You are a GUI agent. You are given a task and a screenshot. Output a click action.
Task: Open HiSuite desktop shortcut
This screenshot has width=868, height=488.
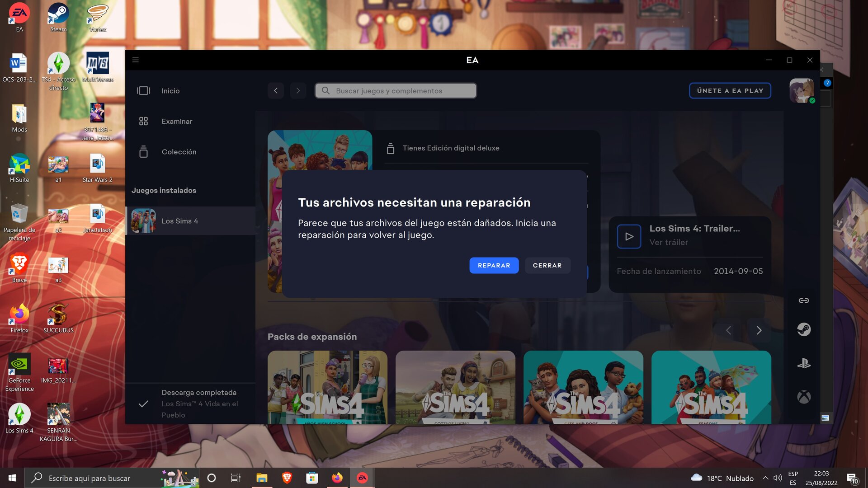tap(19, 168)
